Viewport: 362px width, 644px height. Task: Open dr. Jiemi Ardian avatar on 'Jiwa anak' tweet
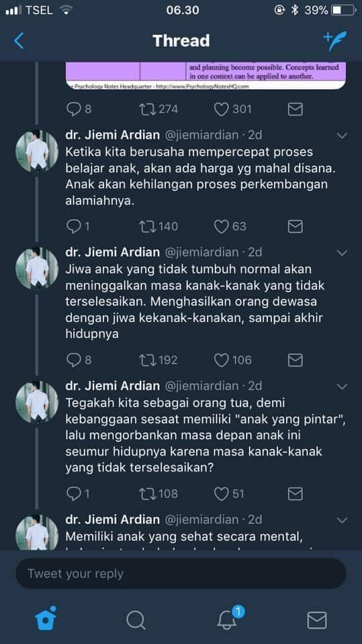[37, 268]
